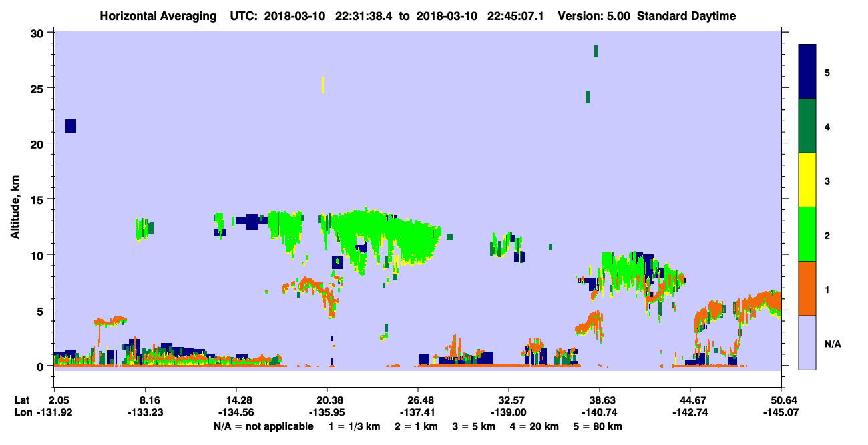Click the longitude value "-135.95"
868x445 pixels.
(x=327, y=412)
